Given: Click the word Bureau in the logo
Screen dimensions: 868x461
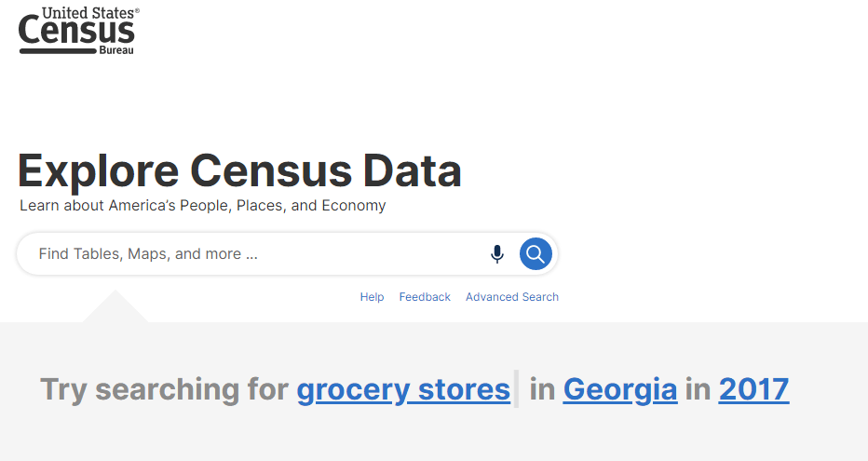Looking at the screenshot, I should click(116, 50).
